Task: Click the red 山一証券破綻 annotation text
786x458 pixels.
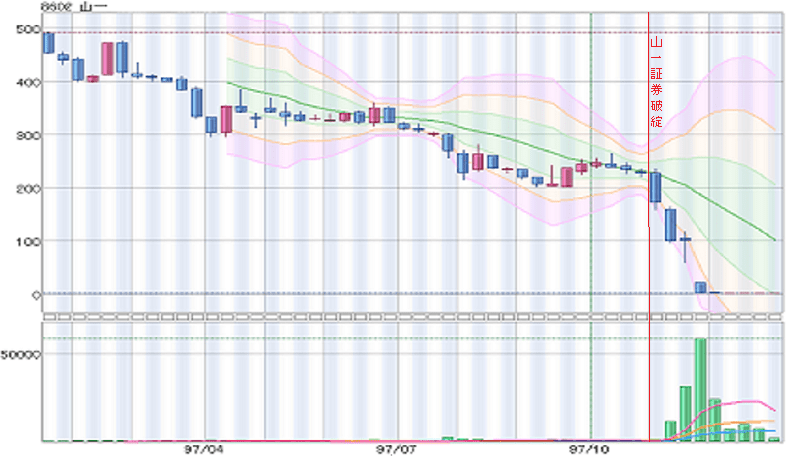Action: [656, 84]
